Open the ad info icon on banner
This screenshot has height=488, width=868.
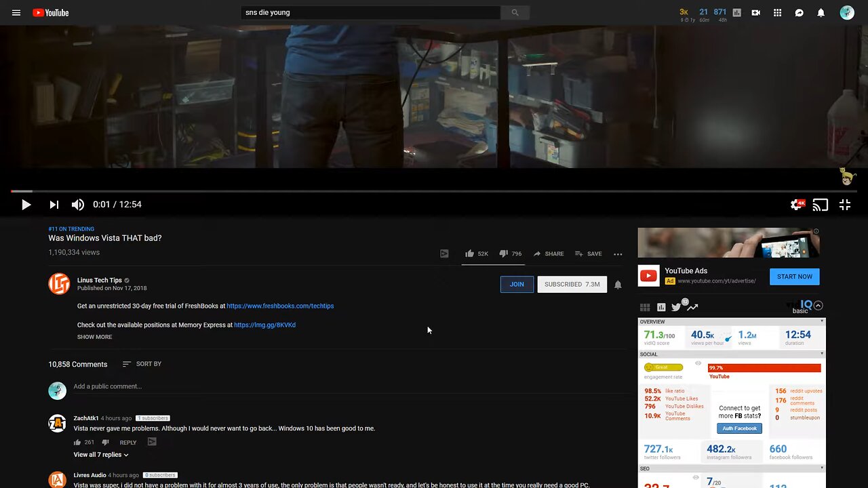(x=816, y=231)
